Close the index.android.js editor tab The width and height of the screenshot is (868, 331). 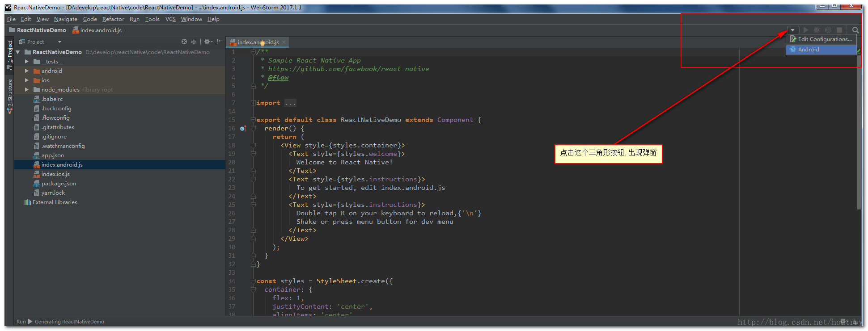(x=284, y=42)
